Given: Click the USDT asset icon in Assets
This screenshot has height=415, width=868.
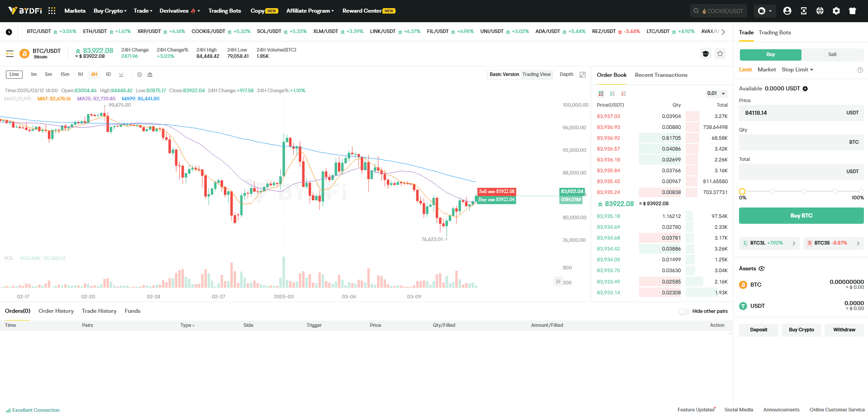Looking at the screenshot, I should (743, 306).
